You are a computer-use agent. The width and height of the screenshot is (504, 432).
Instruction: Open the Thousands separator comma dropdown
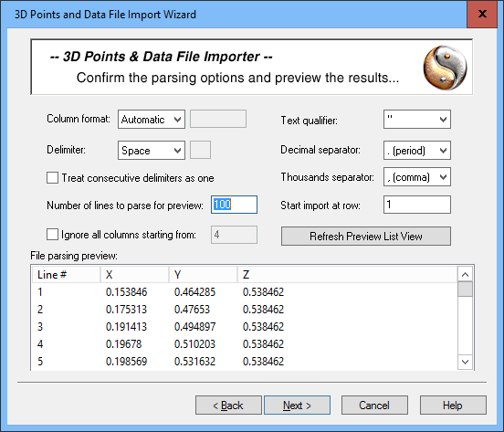pos(417,177)
